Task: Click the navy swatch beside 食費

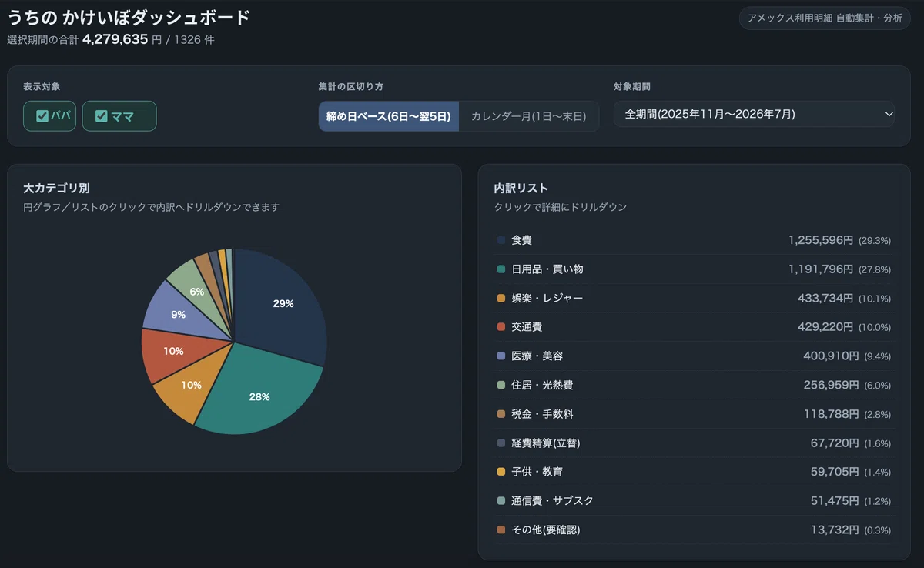Action: (x=501, y=240)
